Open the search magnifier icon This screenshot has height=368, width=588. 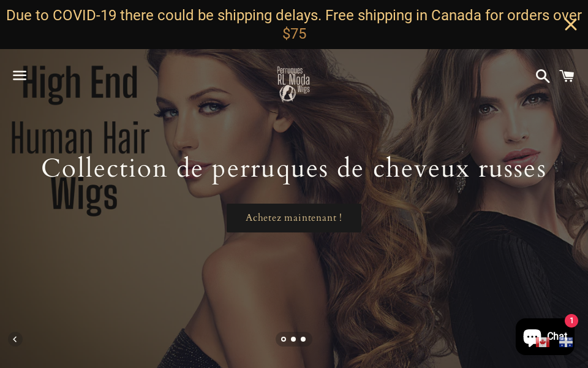(542, 76)
